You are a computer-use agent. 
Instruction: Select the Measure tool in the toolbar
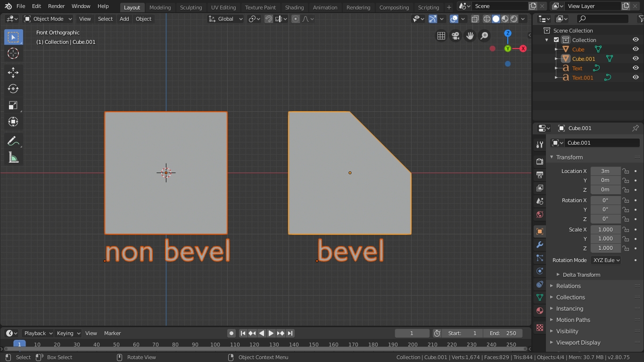click(13, 157)
